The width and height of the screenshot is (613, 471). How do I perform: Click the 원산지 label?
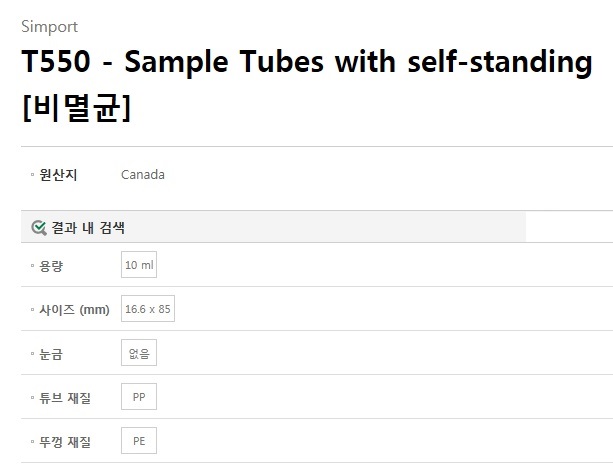[x=58, y=175]
